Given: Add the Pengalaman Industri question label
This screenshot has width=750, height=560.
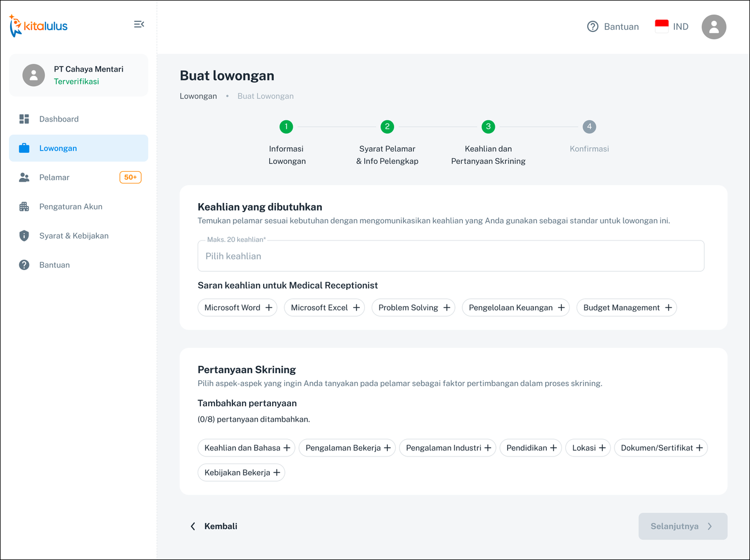Looking at the screenshot, I should (443, 448).
